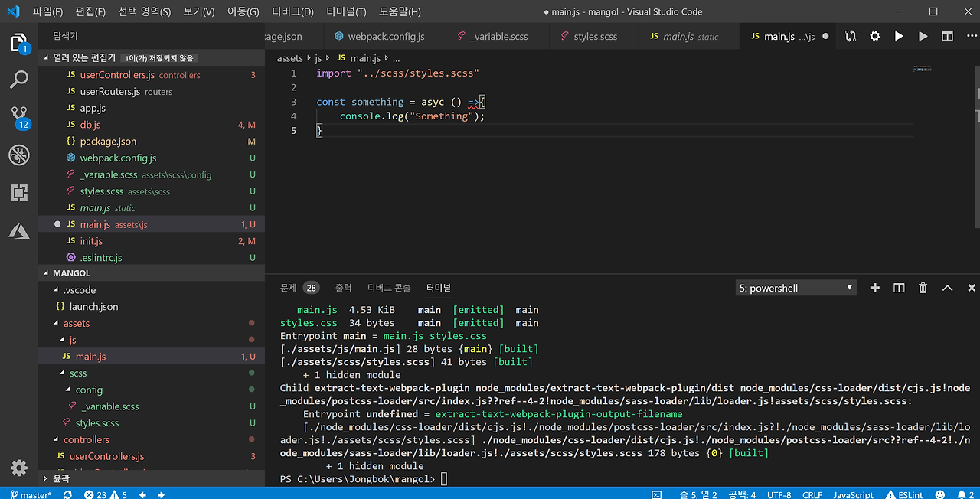Split the editor to the right
This screenshot has height=499, width=980.
point(947,36)
